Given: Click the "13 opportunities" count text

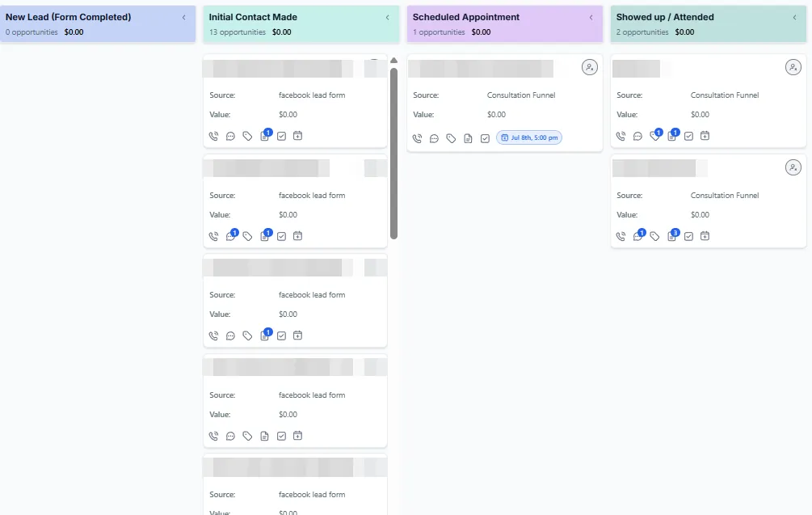Looking at the screenshot, I should pos(238,32).
